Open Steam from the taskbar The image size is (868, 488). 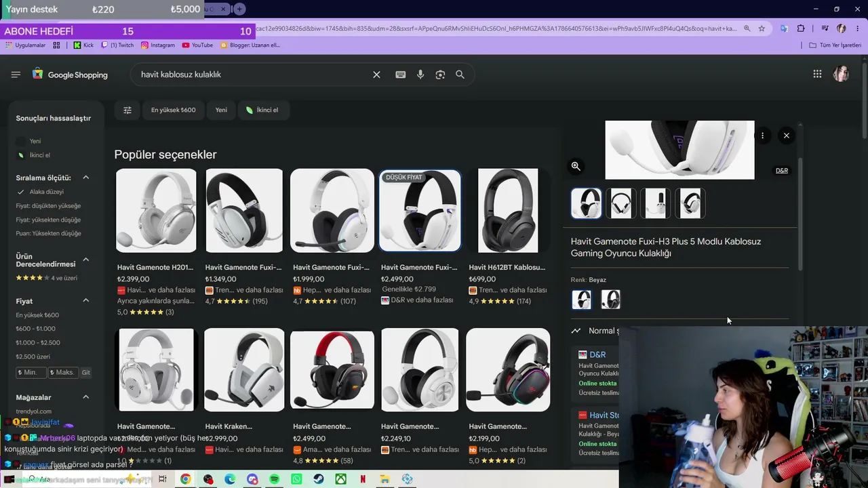318,479
